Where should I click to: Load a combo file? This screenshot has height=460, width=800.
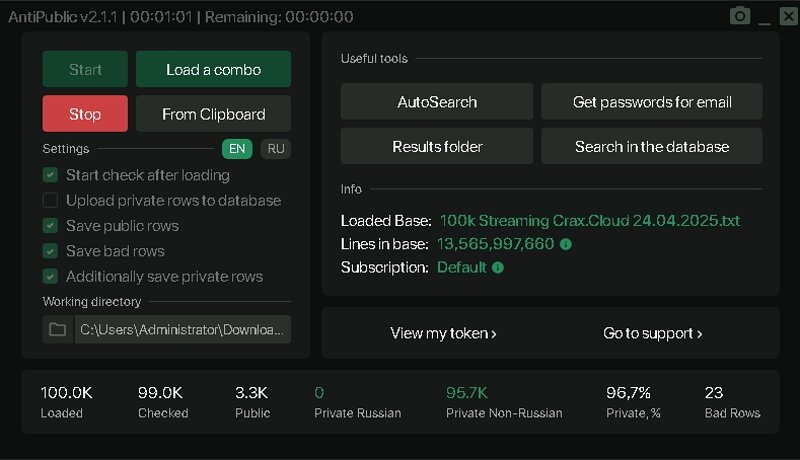coord(213,69)
